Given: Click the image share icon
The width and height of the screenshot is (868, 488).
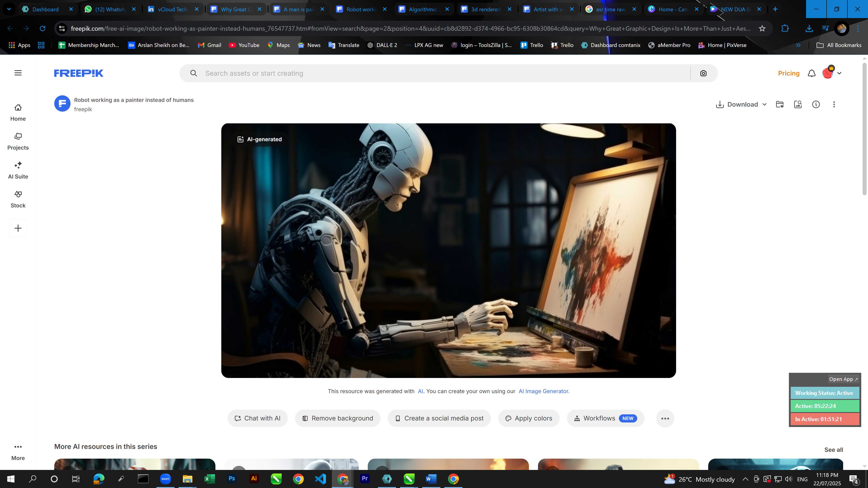Looking at the screenshot, I should (x=798, y=104).
